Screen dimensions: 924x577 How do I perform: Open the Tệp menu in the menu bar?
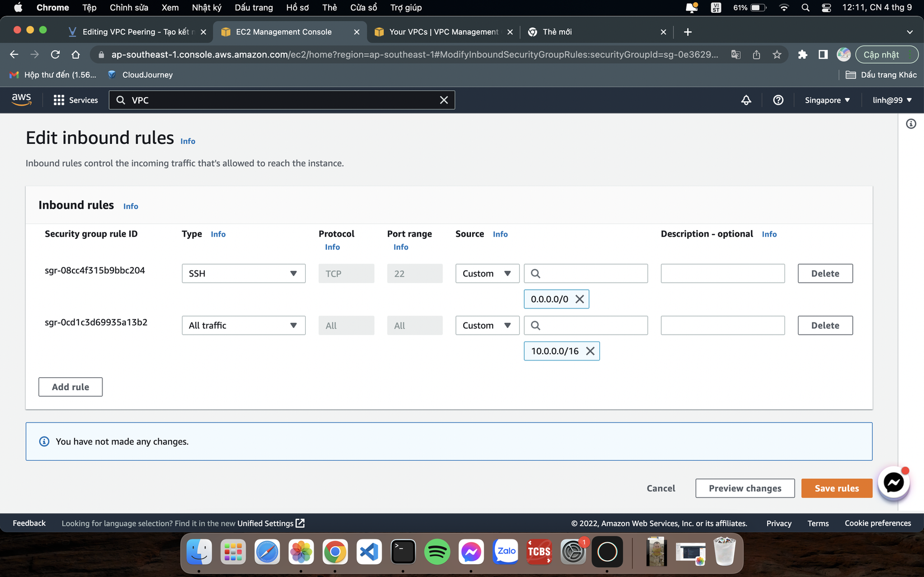[x=89, y=7]
